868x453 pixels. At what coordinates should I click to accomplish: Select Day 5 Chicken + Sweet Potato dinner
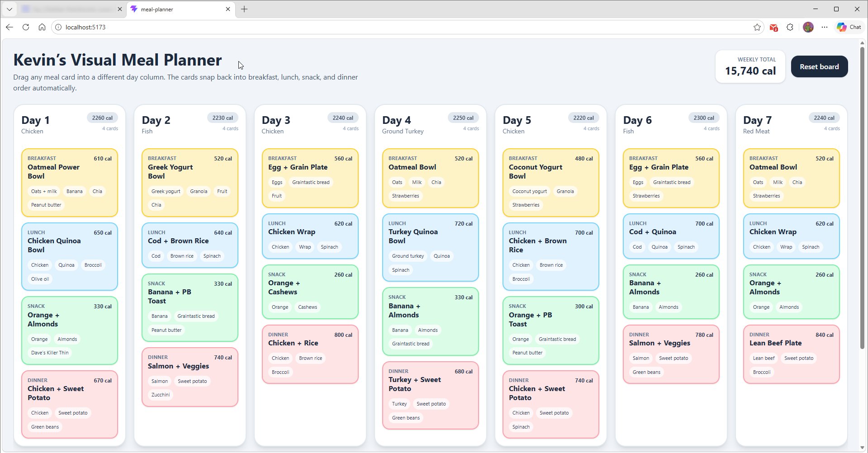pyautogui.click(x=551, y=404)
